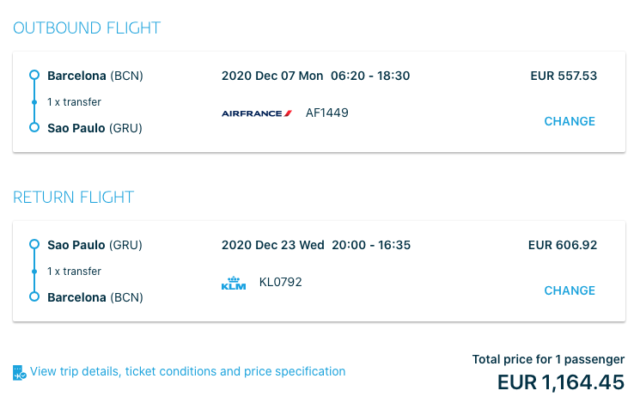Select the KL0792 flight number

coord(280,283)
